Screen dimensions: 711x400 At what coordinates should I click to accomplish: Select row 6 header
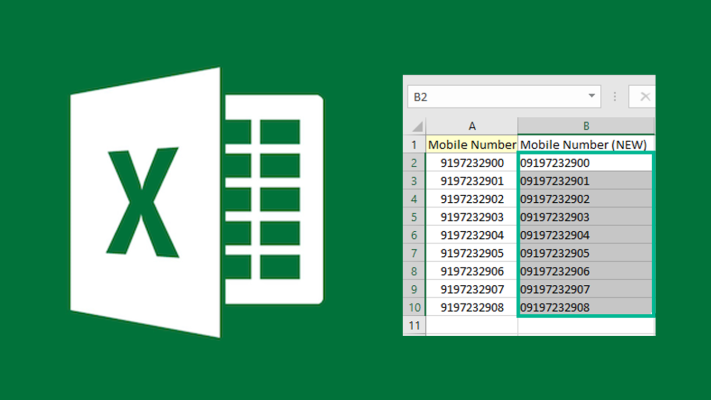(x=414, y=235)
